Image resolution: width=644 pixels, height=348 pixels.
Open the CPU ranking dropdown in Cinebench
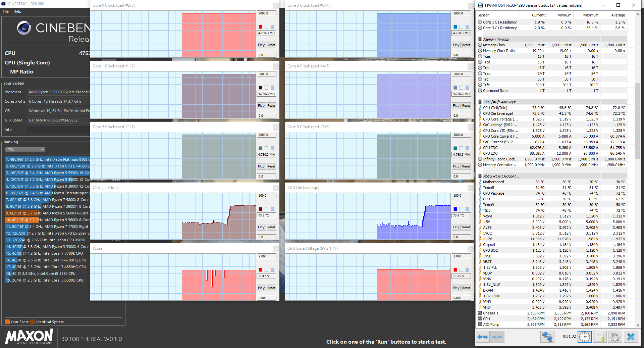[x=25, y=150]
